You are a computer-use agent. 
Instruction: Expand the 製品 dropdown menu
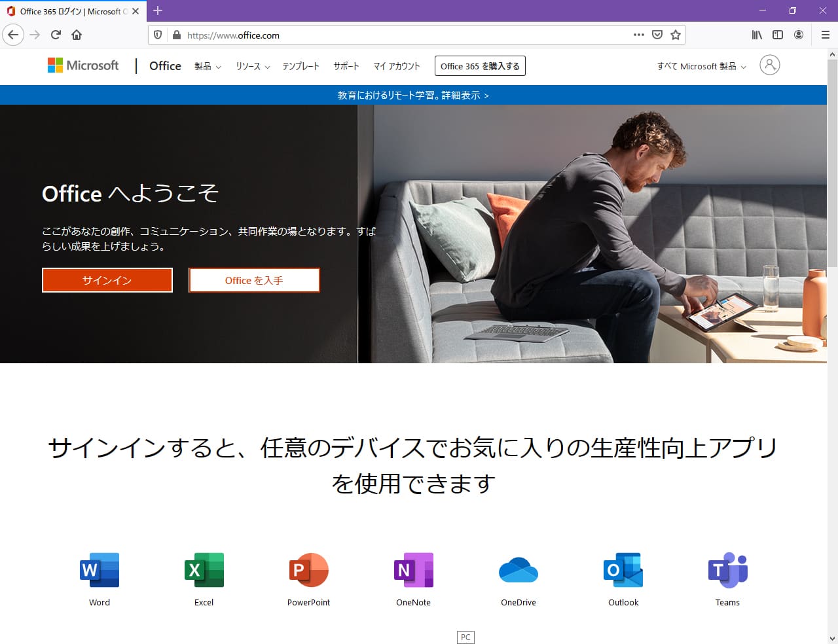(x=208, y=66)
